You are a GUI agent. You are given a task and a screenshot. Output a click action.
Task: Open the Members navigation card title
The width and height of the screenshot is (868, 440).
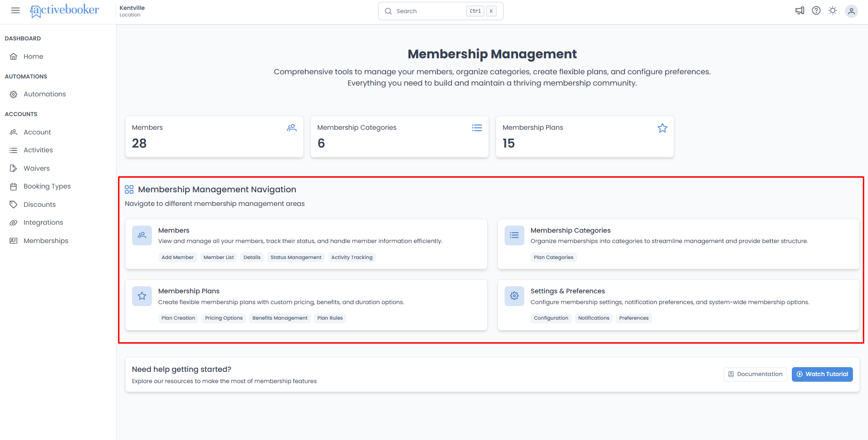coord(174,230)
